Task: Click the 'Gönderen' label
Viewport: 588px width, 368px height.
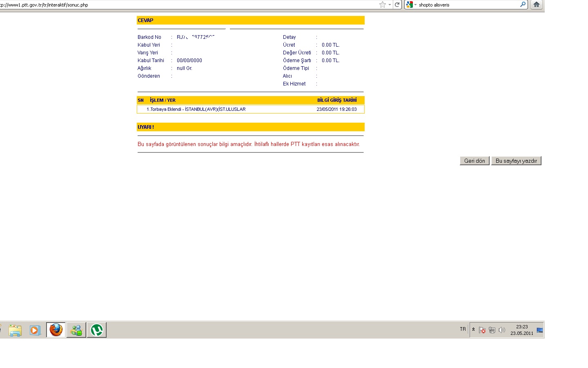Action: coord(149,76)
